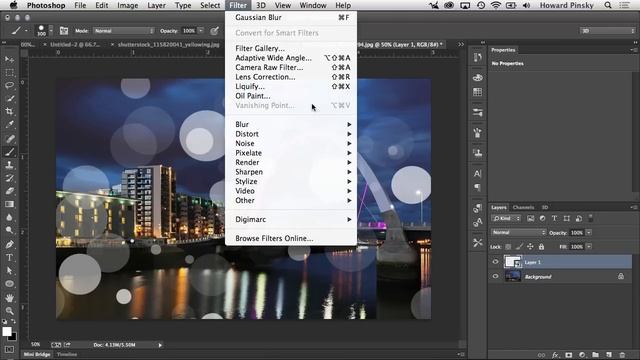
Task: Select the Eyedropper tool
Action: 9,124
